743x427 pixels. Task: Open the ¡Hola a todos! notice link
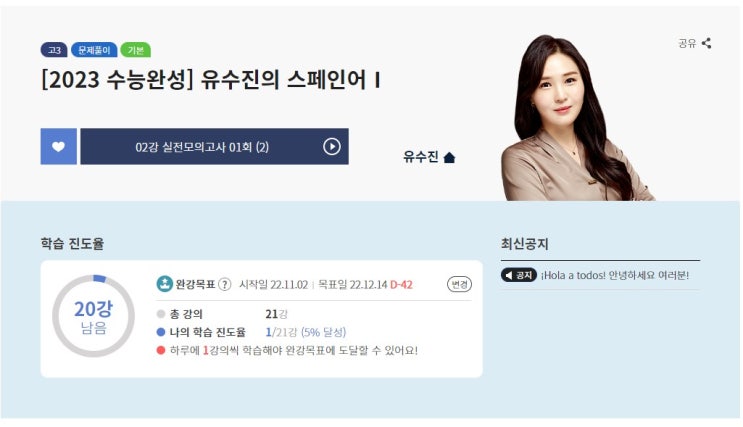click(615, 275)
